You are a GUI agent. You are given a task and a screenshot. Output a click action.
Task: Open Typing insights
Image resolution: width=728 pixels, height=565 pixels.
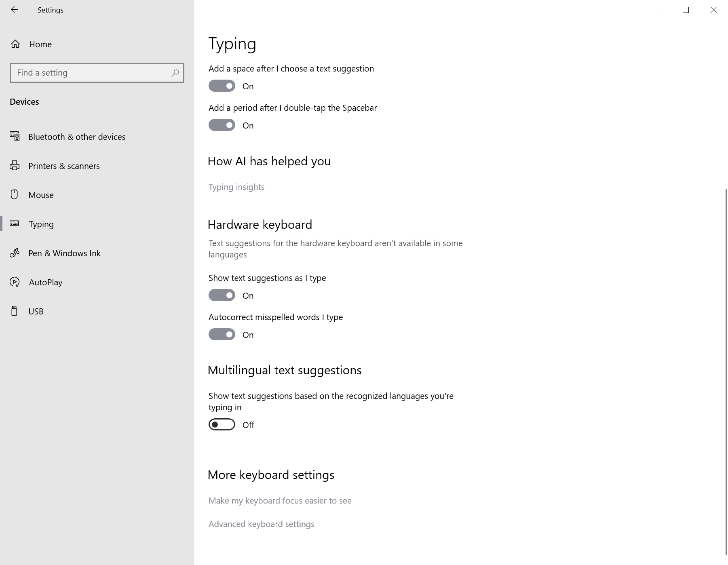point(236,187)
